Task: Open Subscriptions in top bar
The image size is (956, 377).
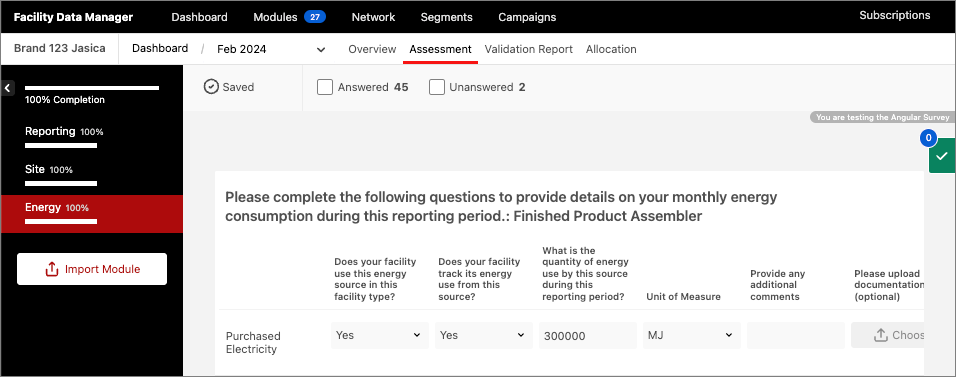Action: click(894, 15)
